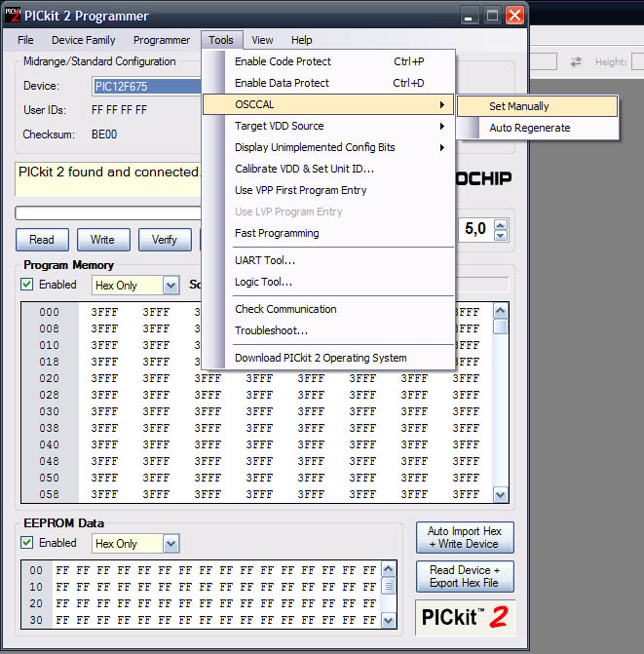This screenshot has height=654, width=644.
Task: Toggle Fast Programming option
Action: pyautogui.click(x=328, y=233)
